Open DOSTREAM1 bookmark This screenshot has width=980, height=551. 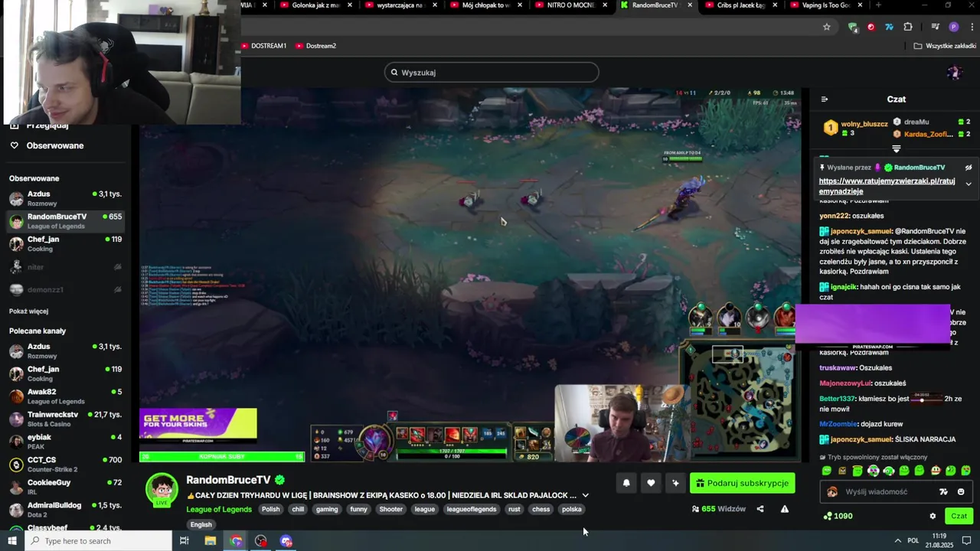(x=263, y=46)
